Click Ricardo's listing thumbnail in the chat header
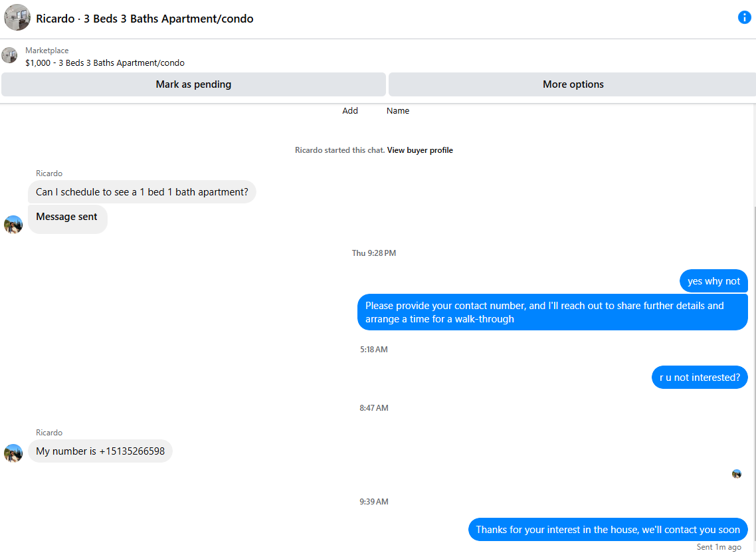The height and width of the screenshot is (559, 756). [17, 18]
